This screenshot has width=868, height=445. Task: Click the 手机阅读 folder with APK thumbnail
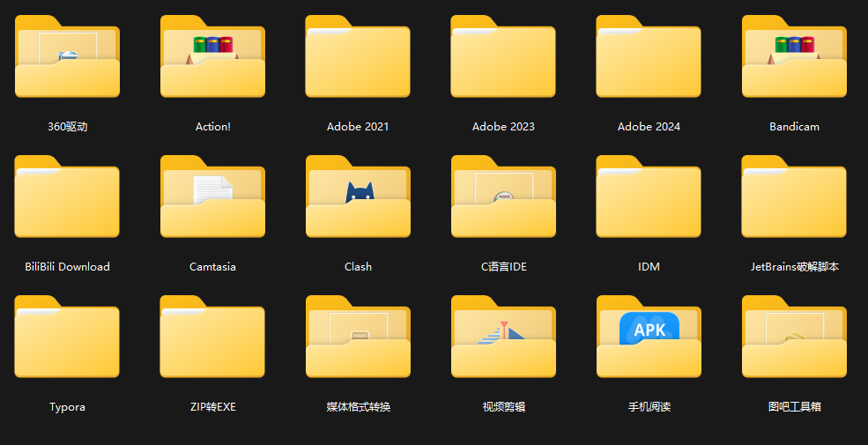click(x=649, y=338)
